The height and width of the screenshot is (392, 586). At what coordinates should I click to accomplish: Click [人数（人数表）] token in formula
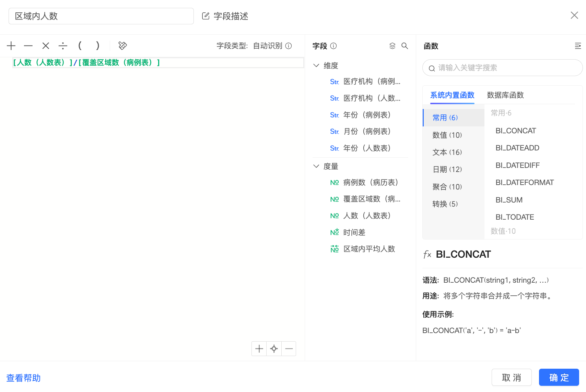click(x=43, y=63)
